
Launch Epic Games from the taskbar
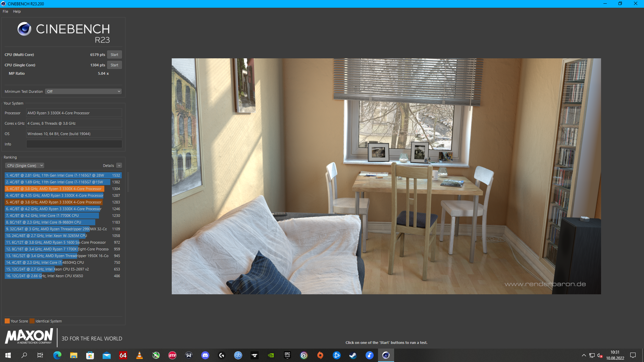click(287, 355)
